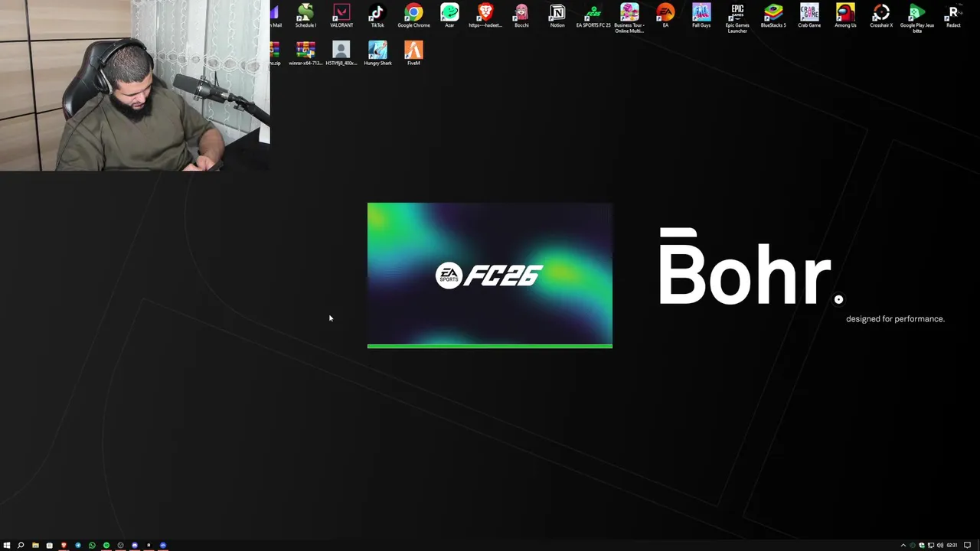
Task: Click the volume speaker tray icon
Action: click(940, 545)
